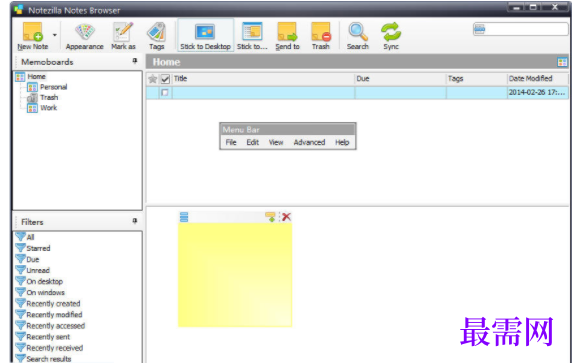
Task: Click the Send to tool
Action: pos(287,36)
